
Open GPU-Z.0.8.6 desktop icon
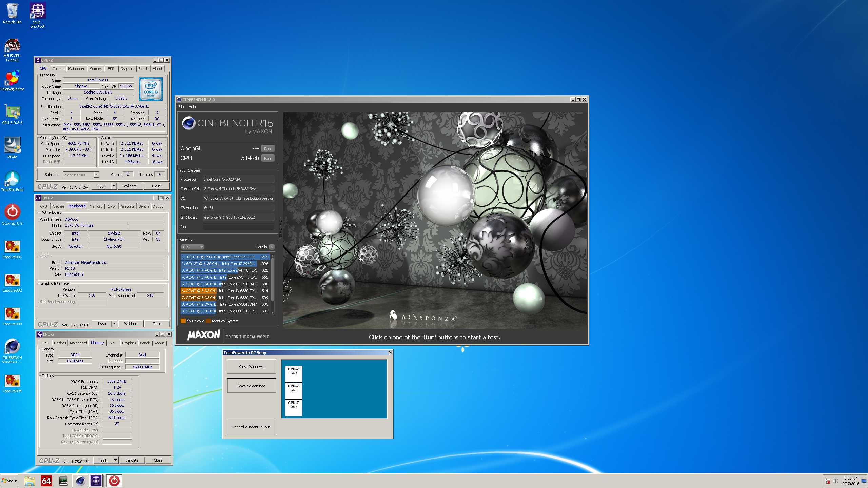click(12, 114)
